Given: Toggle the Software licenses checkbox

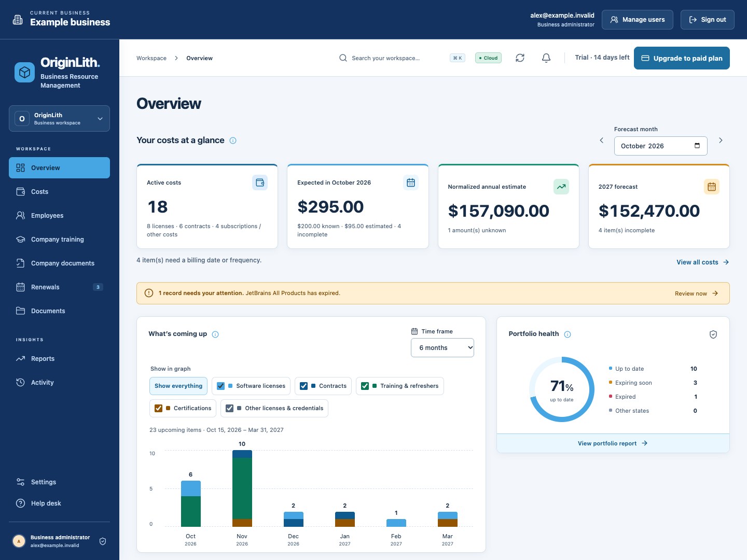Looking at the screenshot, I should pyautogui.click(x=221, y=386).
